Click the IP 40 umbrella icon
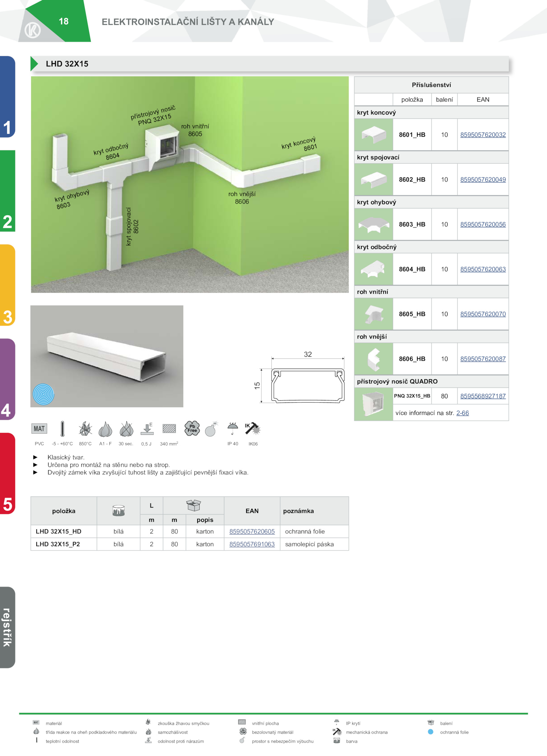 (x=232, y=428)
